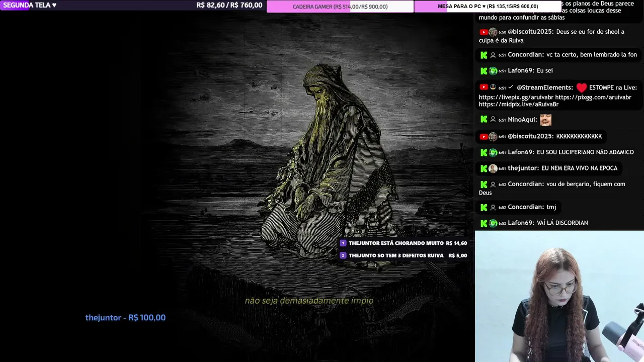Click the Concordian name on the "tmj" message
Screen dimensions: 644x362
point(526,207)
